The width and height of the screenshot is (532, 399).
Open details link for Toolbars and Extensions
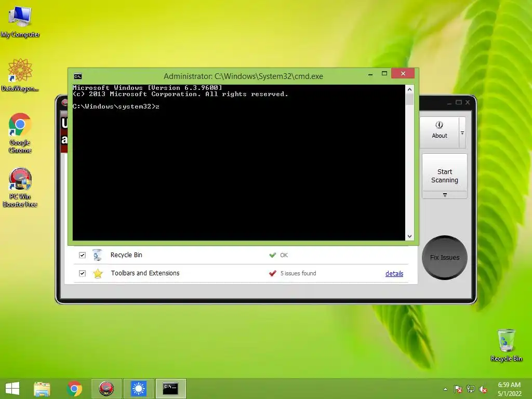point(394,273)
